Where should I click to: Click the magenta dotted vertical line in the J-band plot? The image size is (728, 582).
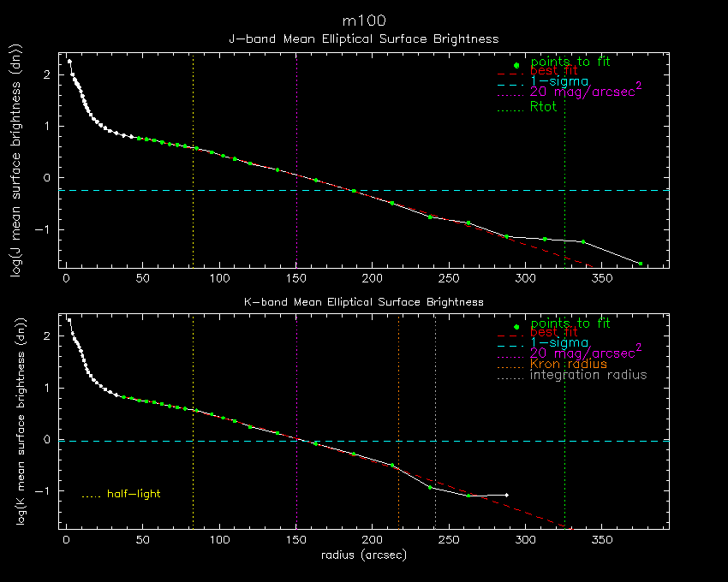click(x=296, y=103)
